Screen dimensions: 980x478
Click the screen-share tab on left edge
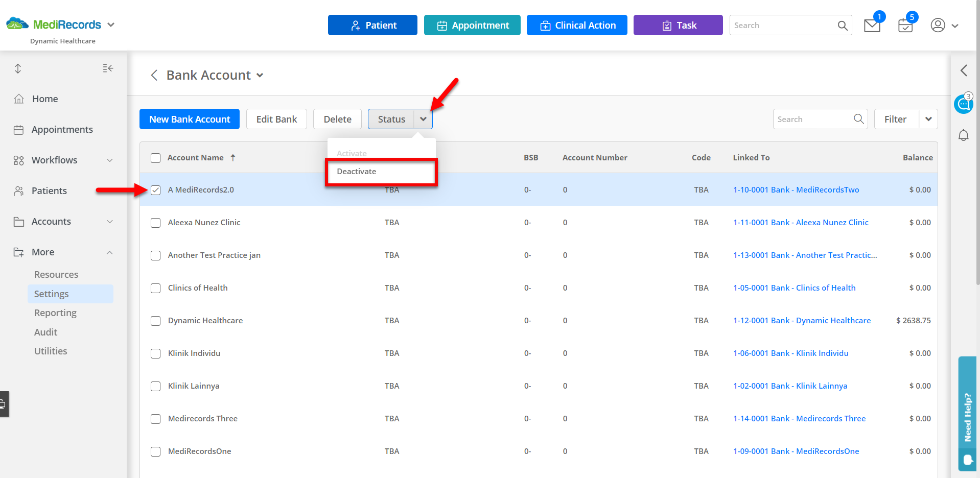click(x=4, y=404)
